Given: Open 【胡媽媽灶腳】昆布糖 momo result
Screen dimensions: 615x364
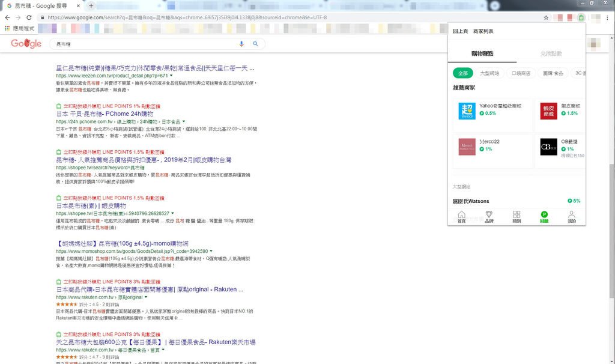Looking at the screenshot, I should click(122, 243).
